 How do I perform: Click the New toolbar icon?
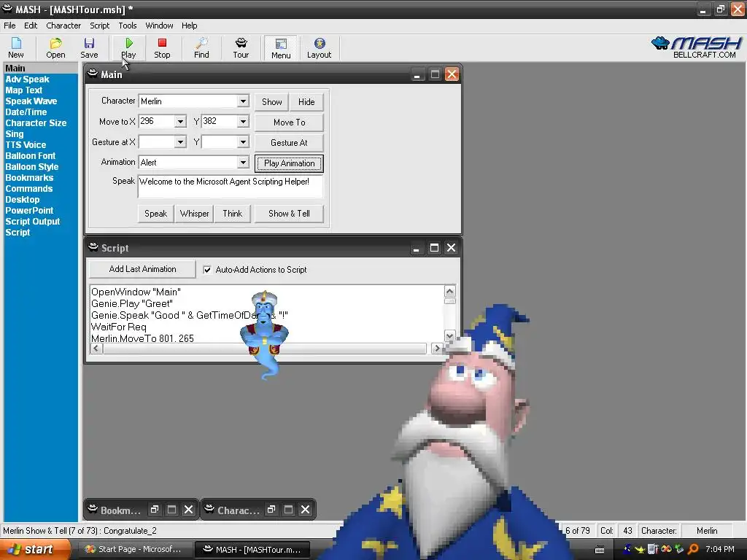[16, 48]
